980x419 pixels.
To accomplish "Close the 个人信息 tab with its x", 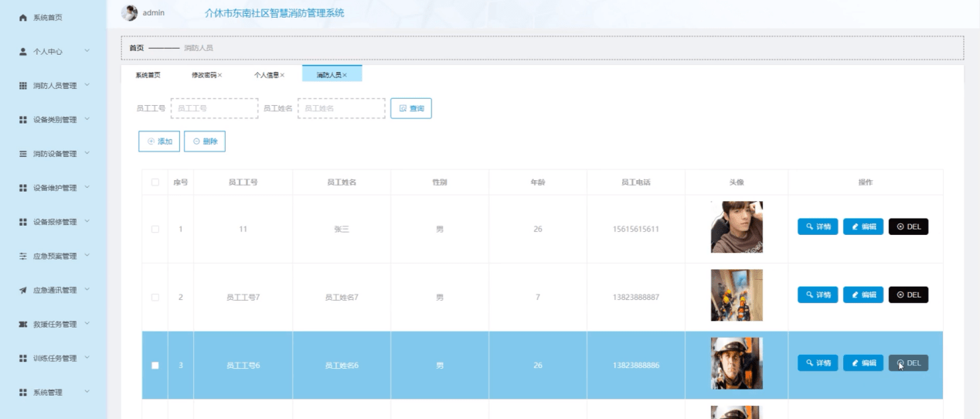I will point(282,75).
